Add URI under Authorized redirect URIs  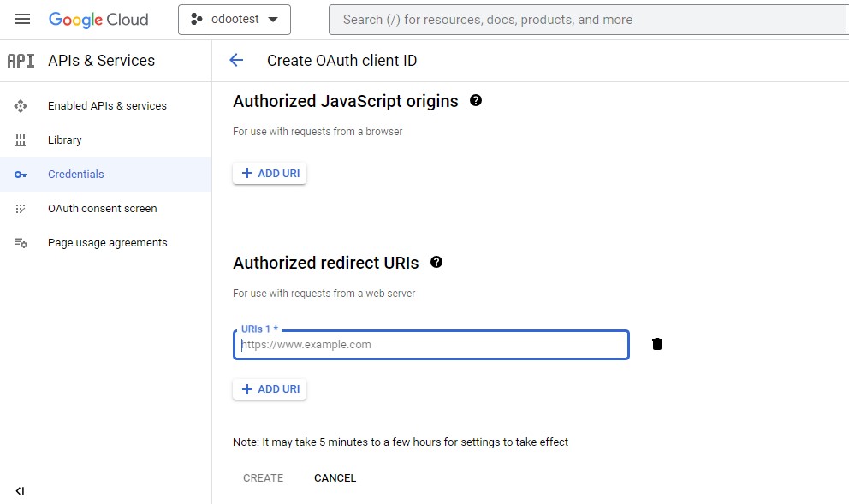coord(270,389)
